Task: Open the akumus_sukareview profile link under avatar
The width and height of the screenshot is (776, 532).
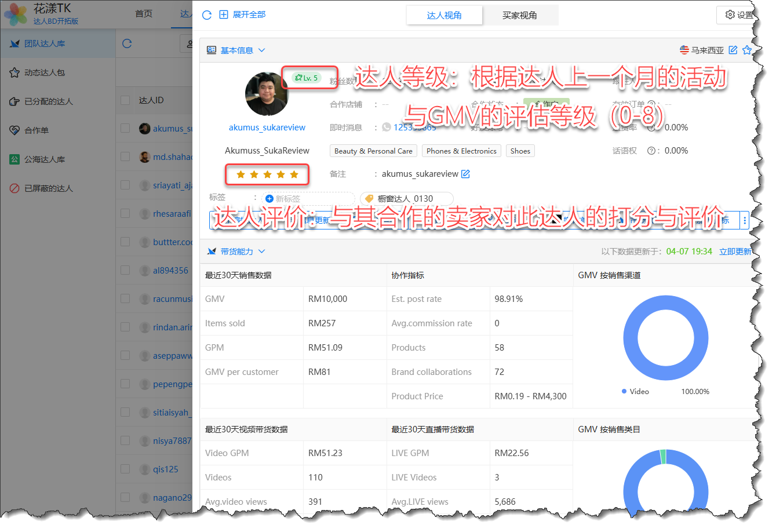Action: point(267,127)
